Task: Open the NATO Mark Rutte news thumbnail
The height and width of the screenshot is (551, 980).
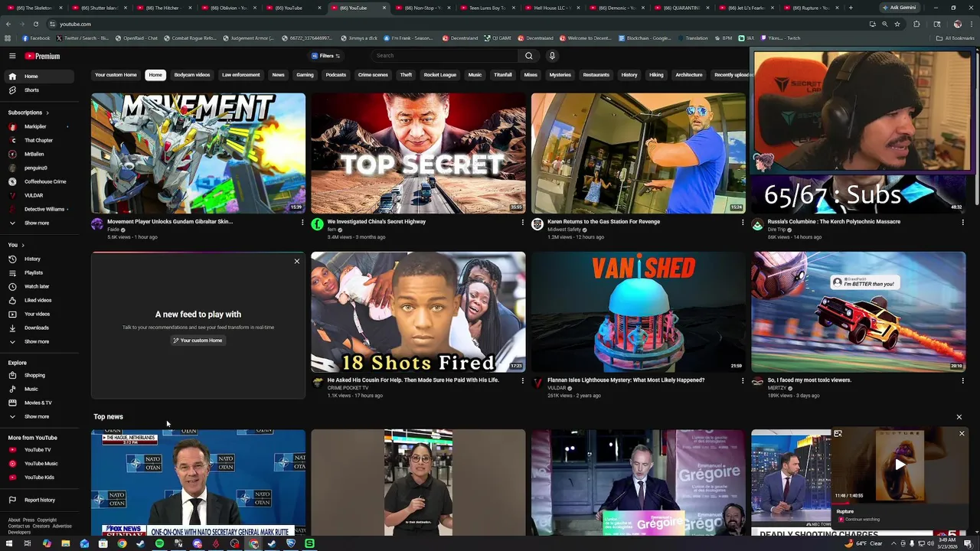Action: click(198, 482)
